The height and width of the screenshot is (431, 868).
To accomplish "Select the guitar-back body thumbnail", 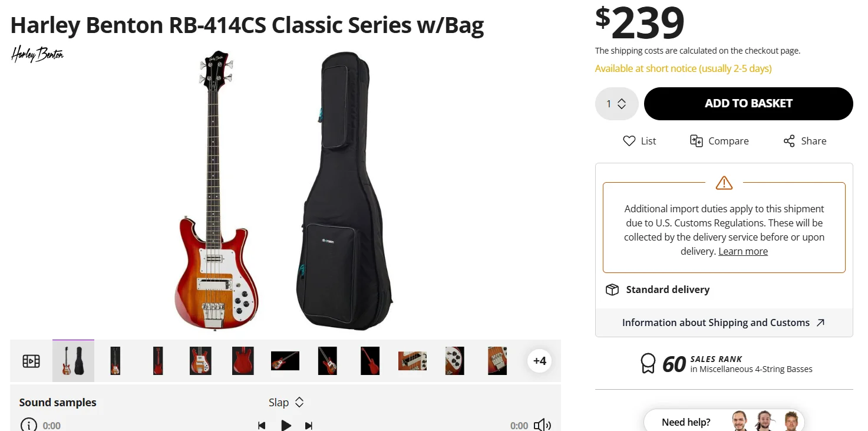I will [243, 361].
